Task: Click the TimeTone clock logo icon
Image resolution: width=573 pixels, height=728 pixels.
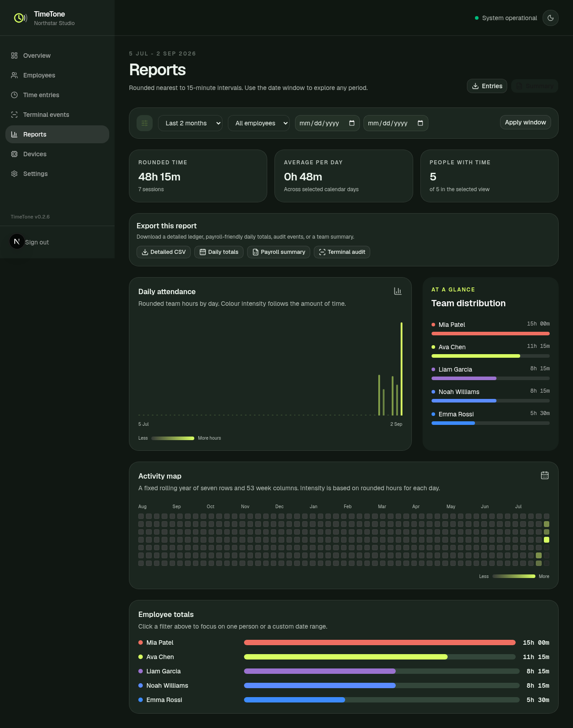Action: point(21,18)
